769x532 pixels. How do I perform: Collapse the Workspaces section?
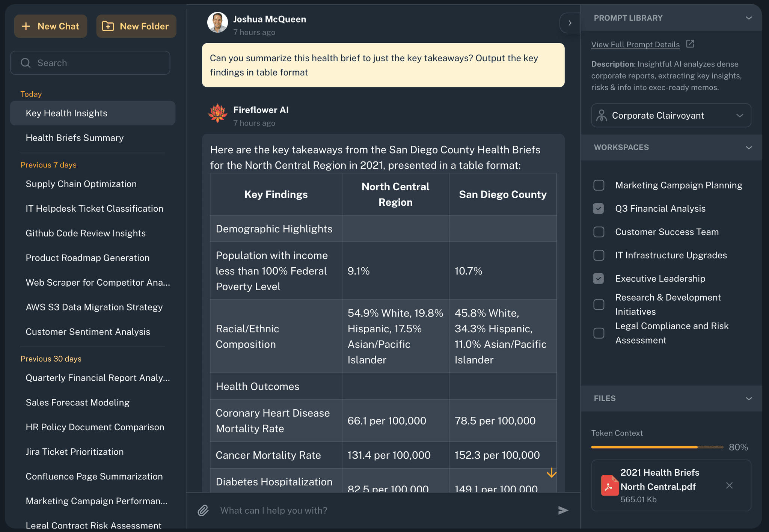(x=749, y=148)
